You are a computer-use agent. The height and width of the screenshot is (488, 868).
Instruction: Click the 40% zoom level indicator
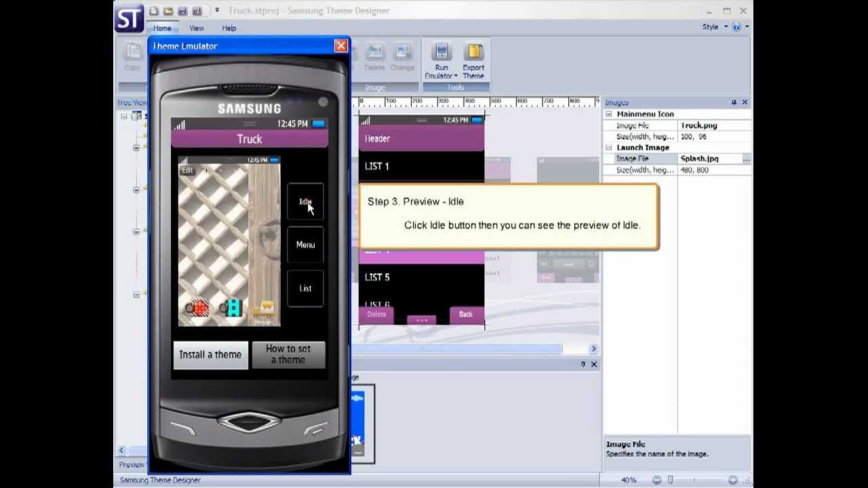tap(629, 480)
